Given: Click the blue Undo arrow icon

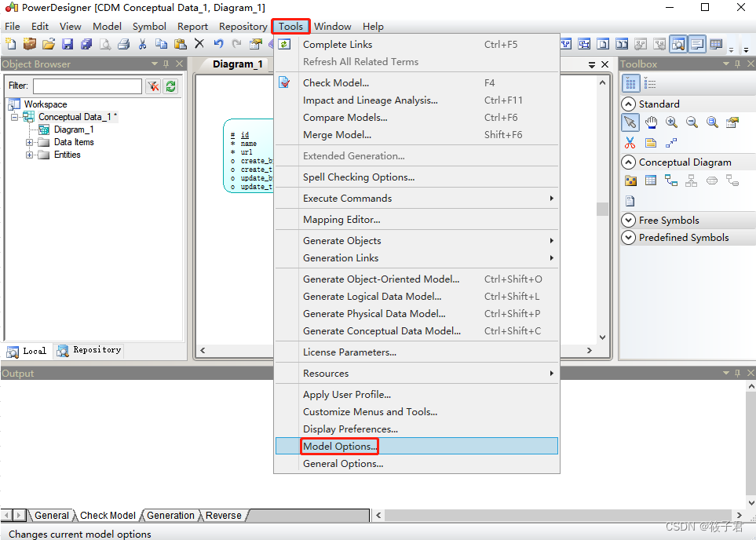Looking at the screenshot, I should pos(218,44).
